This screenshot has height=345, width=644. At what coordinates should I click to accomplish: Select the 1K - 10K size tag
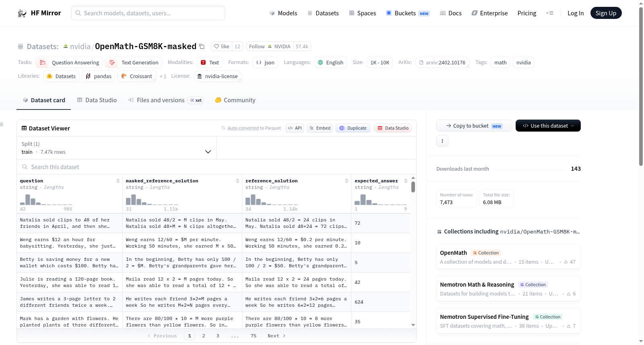380,62
